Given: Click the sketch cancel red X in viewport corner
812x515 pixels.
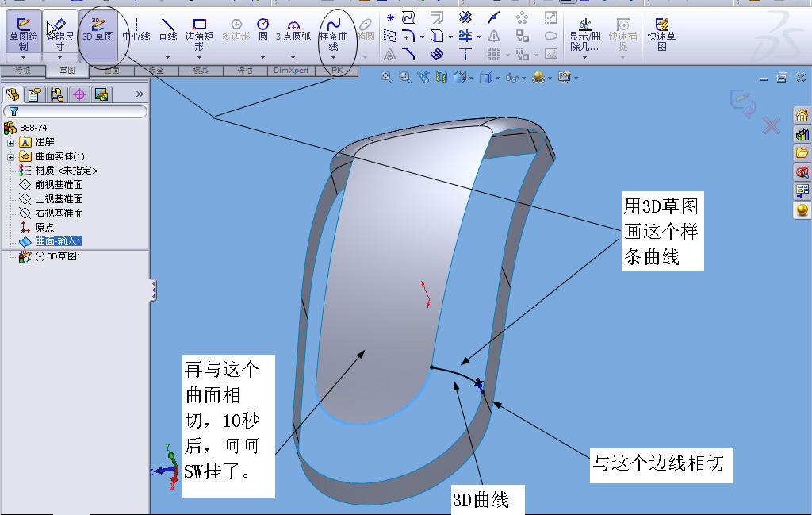Looking at the screenshot, I should click(772, 125).
